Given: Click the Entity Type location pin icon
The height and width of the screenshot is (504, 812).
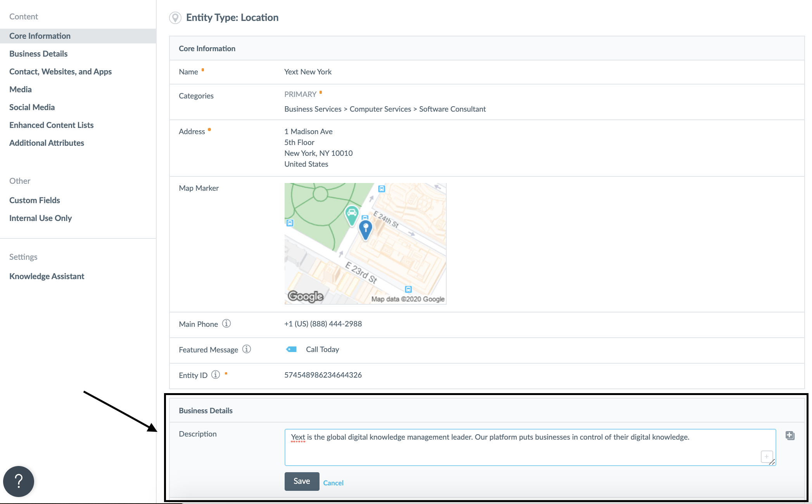Looking at the screenshot, I should click(175, 18).
